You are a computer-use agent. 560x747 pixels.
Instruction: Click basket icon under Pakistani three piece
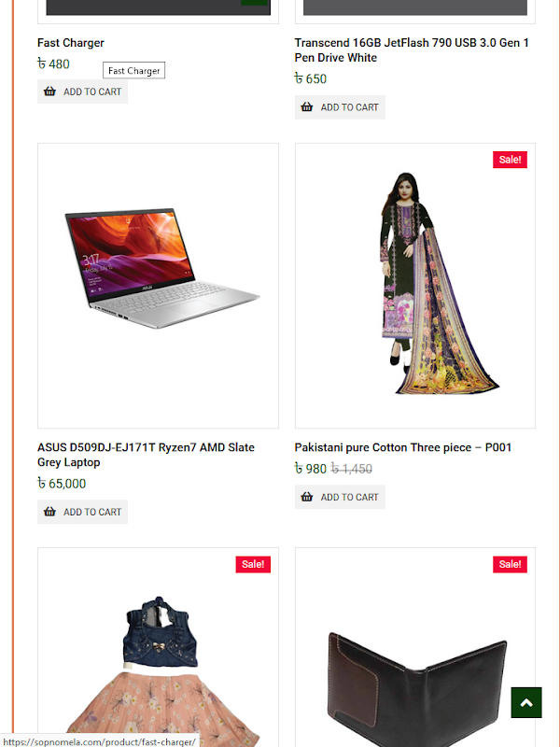[x=307, y=497]
